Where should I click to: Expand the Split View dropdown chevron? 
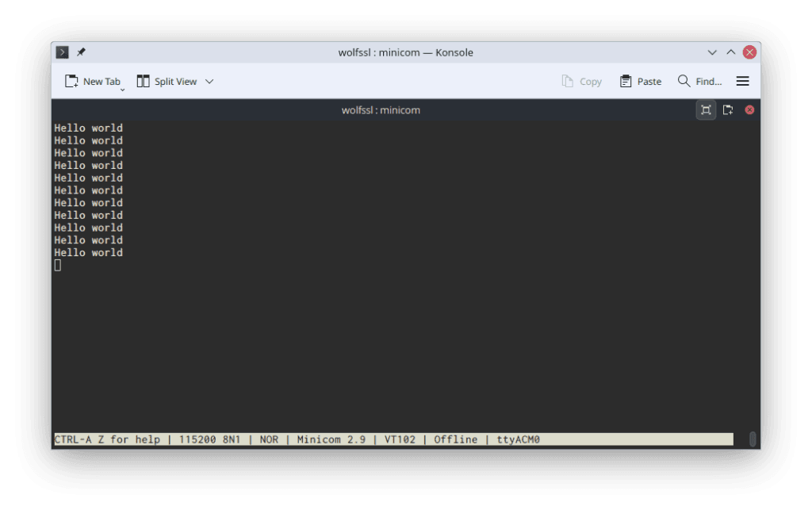tap(209, 81)
